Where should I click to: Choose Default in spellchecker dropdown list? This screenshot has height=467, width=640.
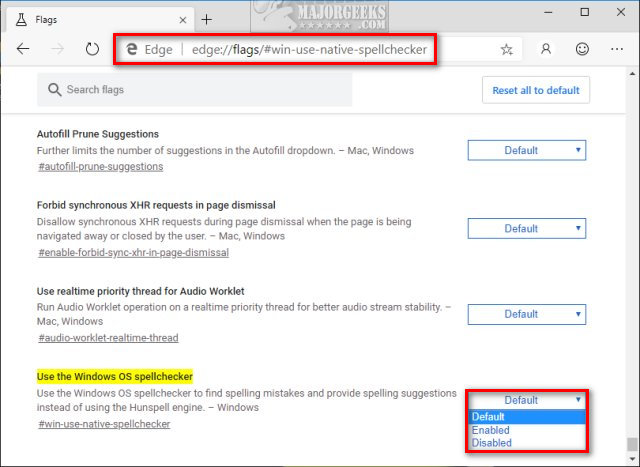(x=527, y=417)
